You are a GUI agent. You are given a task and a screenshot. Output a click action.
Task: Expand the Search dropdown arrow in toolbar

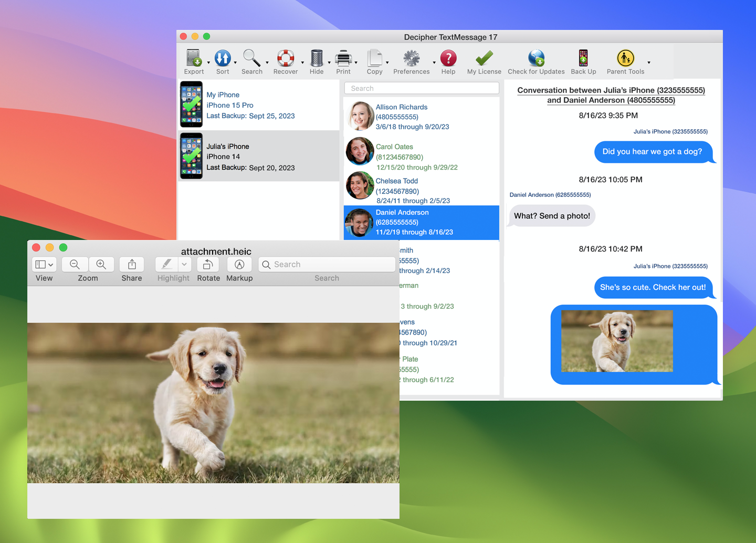267,62
